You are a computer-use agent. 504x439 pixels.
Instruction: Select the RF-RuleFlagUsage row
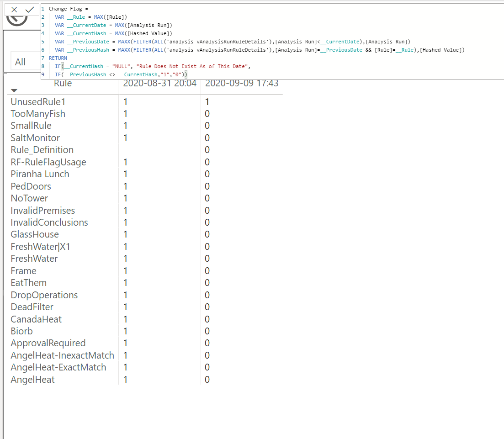(145, 162)
